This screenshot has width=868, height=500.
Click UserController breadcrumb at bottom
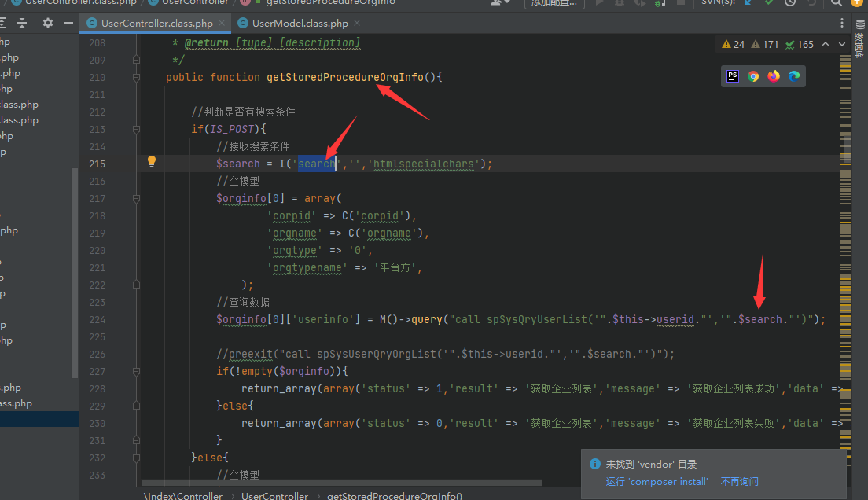pyautogui.click(x=274, y=495)
